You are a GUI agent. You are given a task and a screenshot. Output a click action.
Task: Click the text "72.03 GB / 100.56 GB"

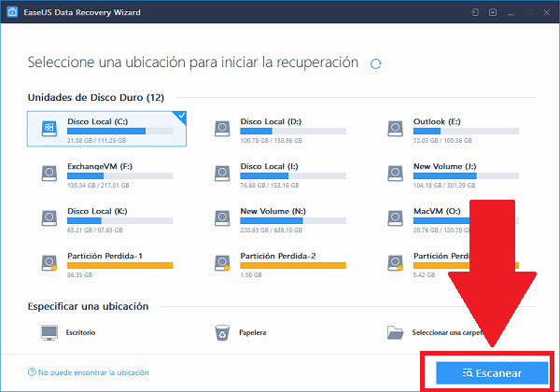442,141
